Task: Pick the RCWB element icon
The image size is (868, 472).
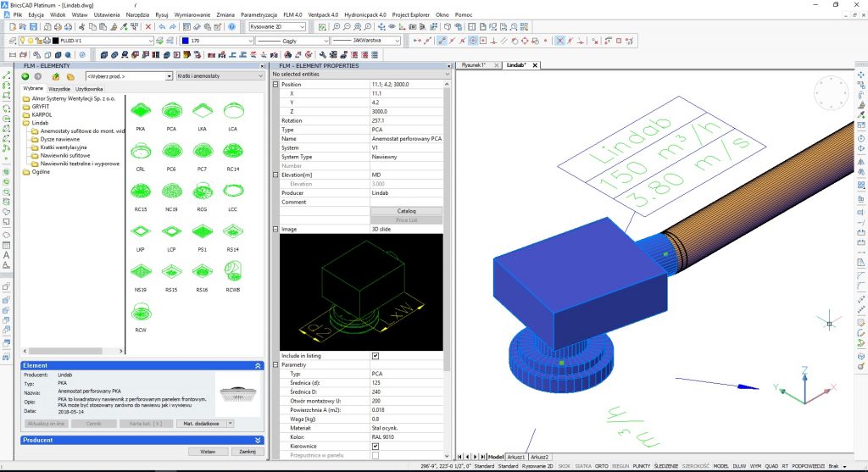Action: 232,271
